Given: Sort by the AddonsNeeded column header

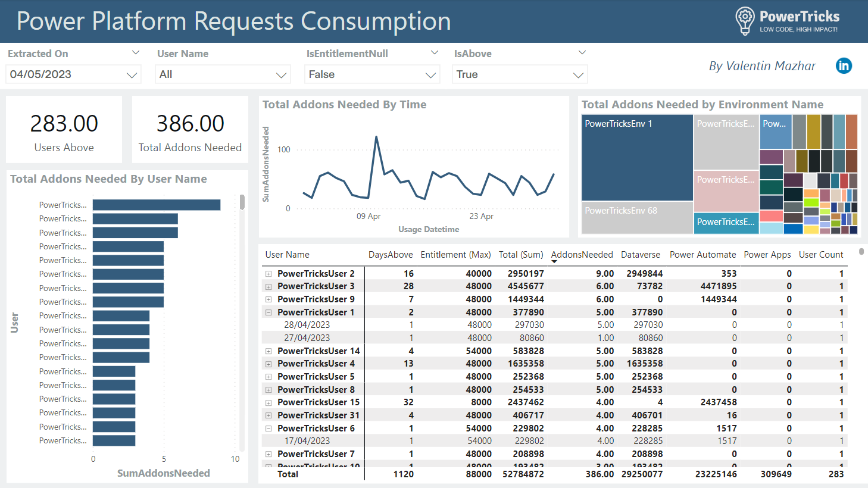Looking at the screenshot, I should (x=582, y=255).
